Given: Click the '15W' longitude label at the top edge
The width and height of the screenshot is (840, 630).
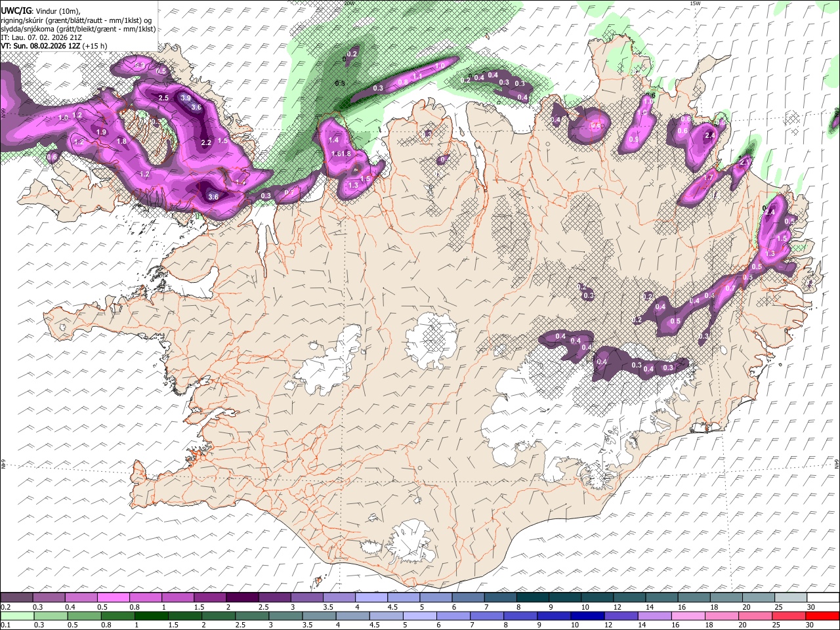Looking at the screenshot, I should [x=696, y=3].
